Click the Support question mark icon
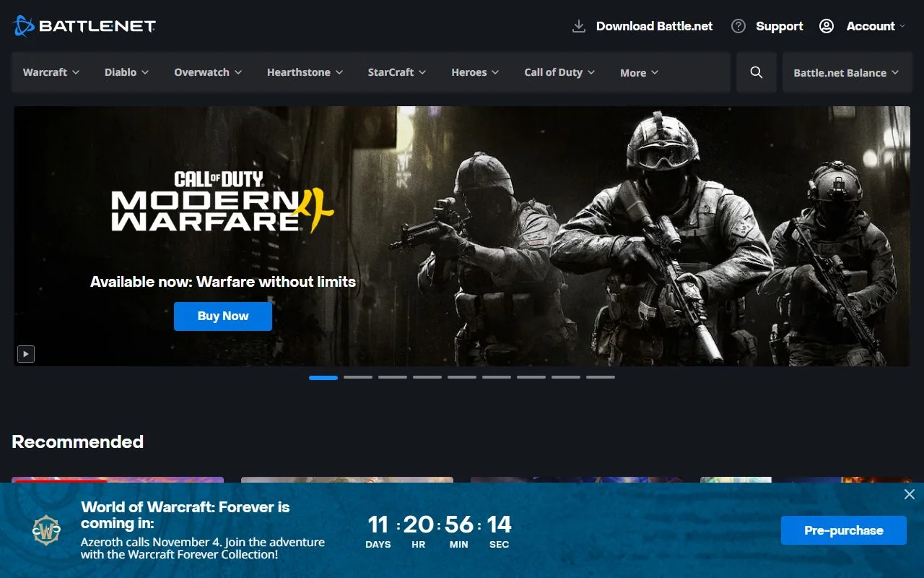This screenshot has width=924, height=578. (738, 26)
